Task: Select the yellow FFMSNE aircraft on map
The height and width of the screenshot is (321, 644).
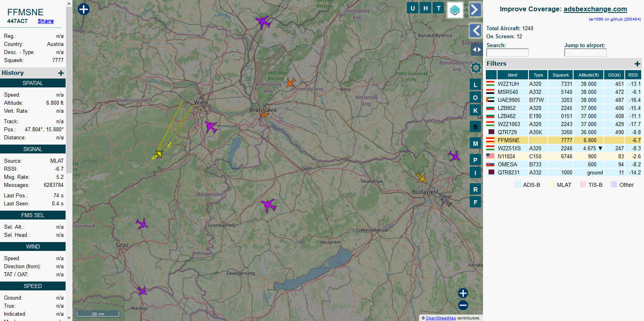Action: 159,154
